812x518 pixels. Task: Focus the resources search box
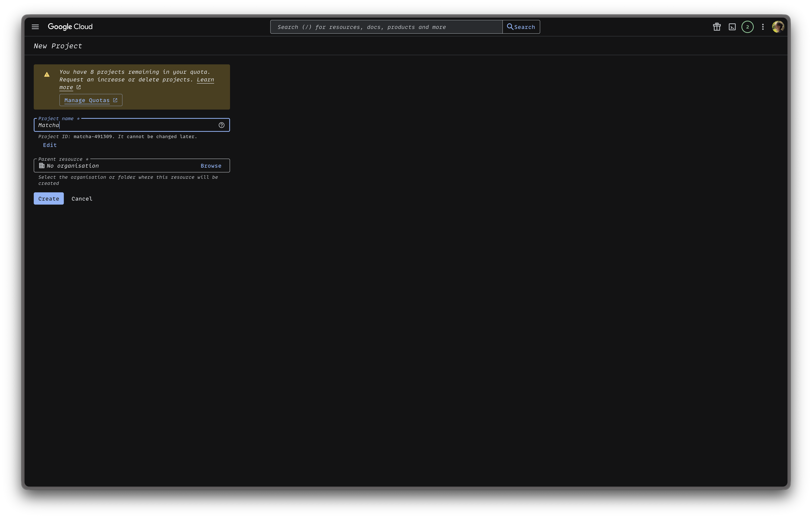tap(386, 27)
